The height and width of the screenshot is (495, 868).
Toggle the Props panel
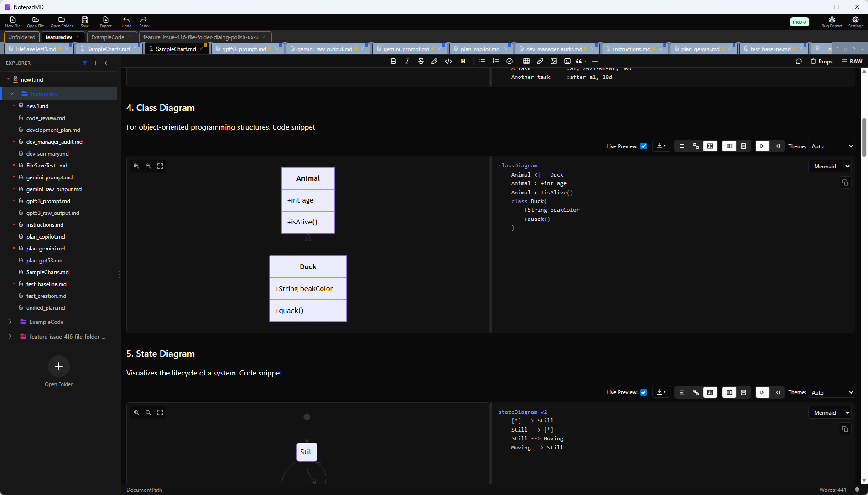(x=821, y=61)
